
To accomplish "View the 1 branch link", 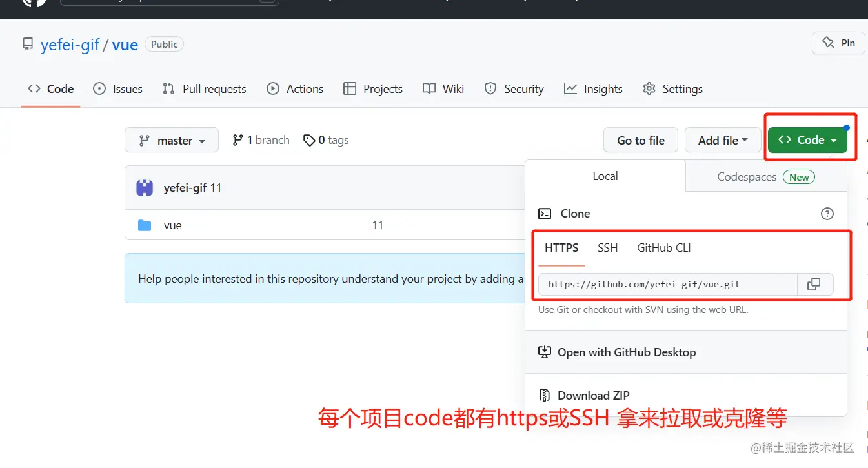I will coord(261,140).
